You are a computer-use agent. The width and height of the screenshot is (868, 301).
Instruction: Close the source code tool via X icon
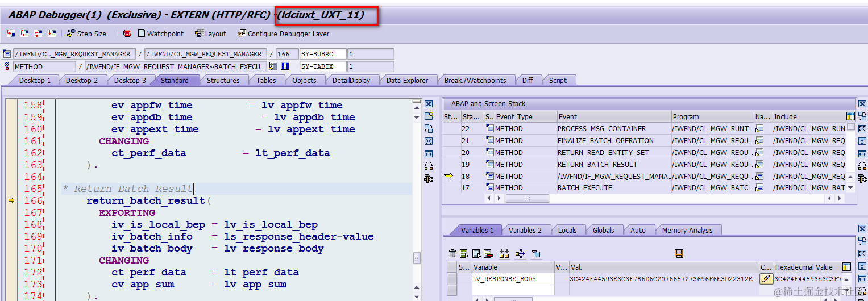pyautogui.click(x=429, y=104)
